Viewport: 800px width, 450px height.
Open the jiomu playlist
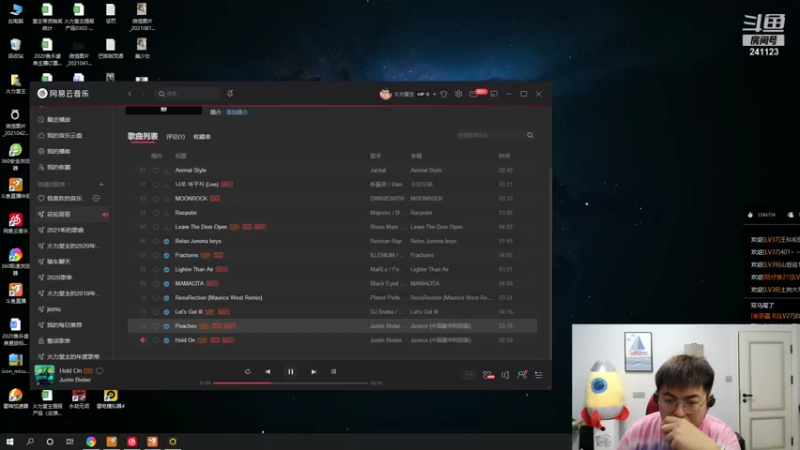tap(54, 309)
